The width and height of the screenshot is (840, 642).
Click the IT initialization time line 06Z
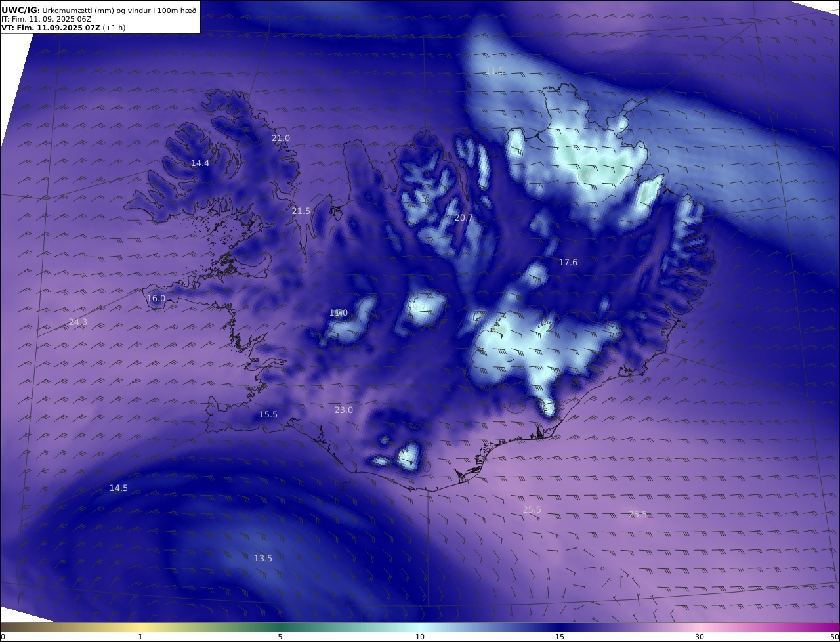(46, 19)
